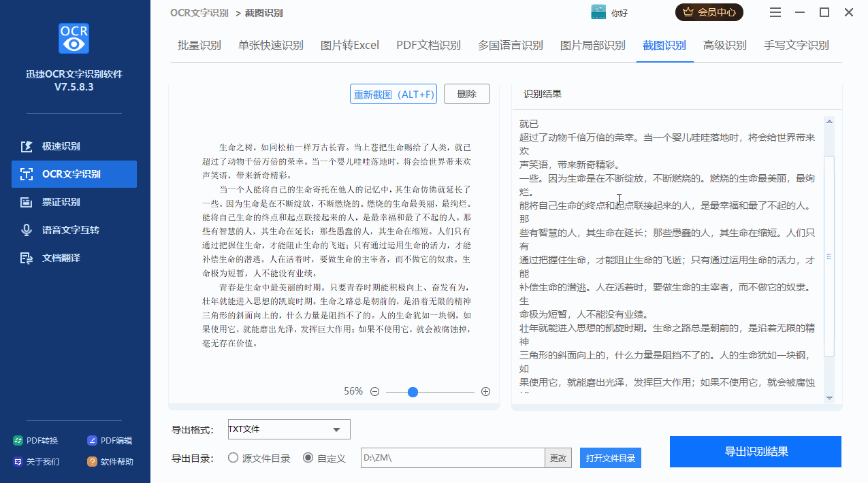Select 自定义 radio button
The image size is (868, 483).
pyautogui.click(x=308, y=458)
